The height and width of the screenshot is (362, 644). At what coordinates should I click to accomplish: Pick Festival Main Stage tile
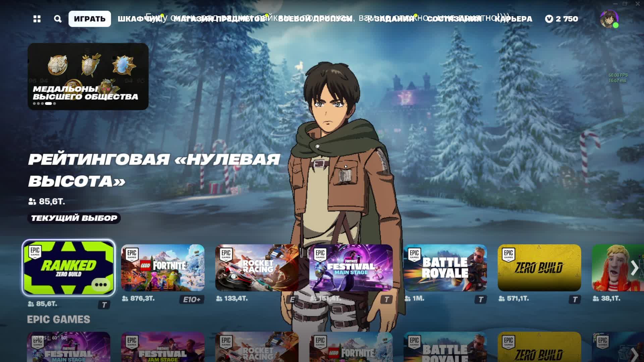coord(351,267)
